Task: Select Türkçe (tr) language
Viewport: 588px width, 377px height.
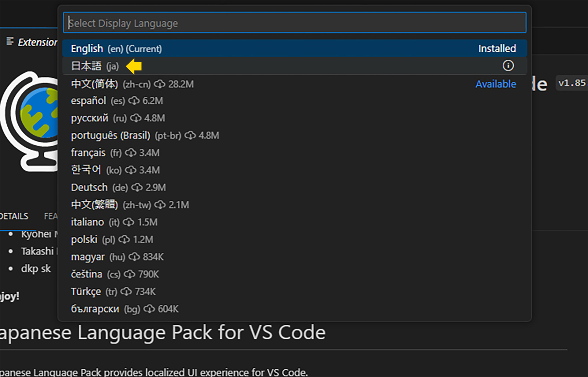Action: pos(294,291)
